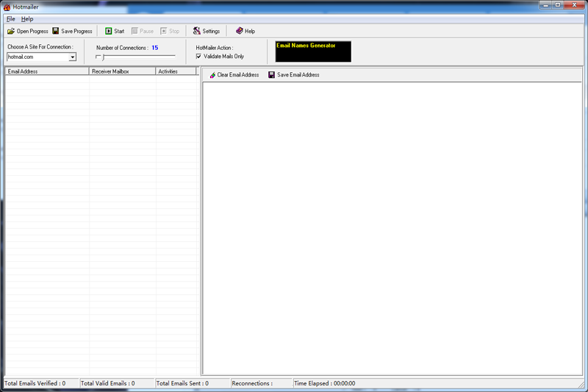Click the Open Progress label
This screenshot has width=588, height=392.
click(32, 31)
